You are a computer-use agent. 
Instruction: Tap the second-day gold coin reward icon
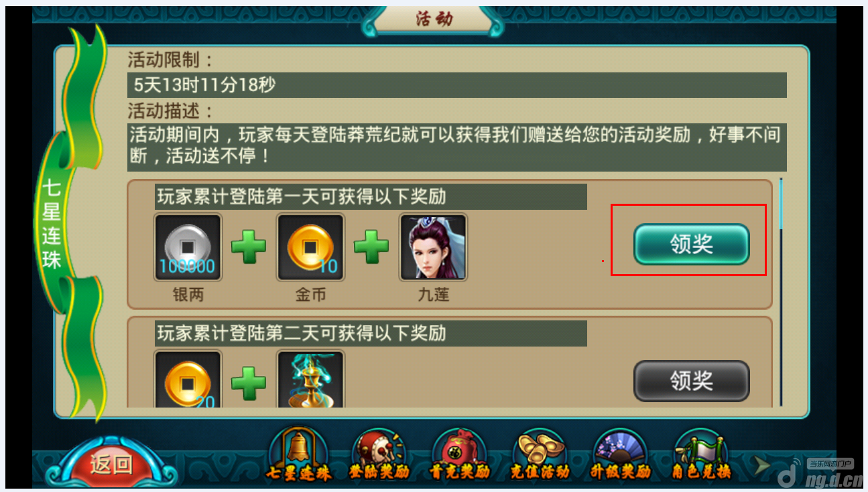(x=188, y=379)
